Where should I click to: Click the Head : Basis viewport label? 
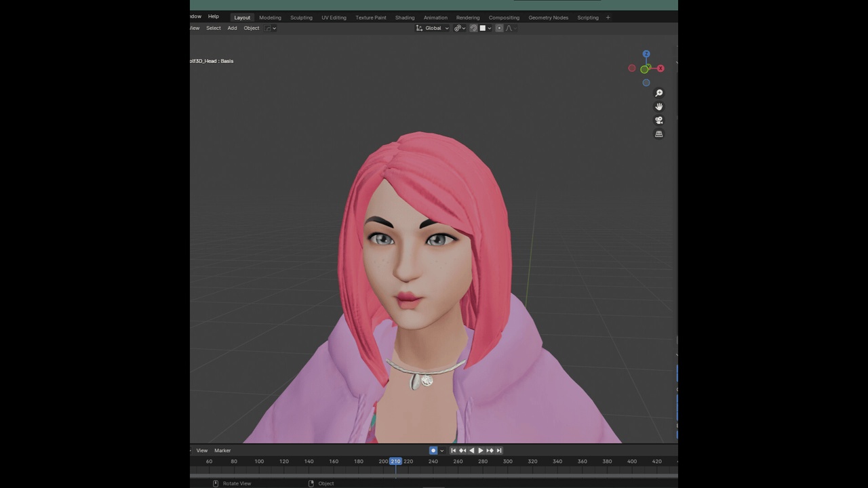pos(212,61)
